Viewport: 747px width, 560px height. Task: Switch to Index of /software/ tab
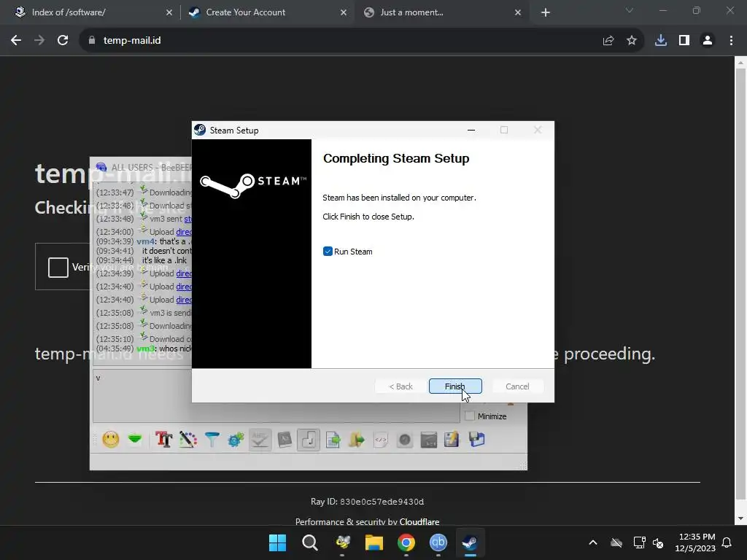[x=93, y=12]
